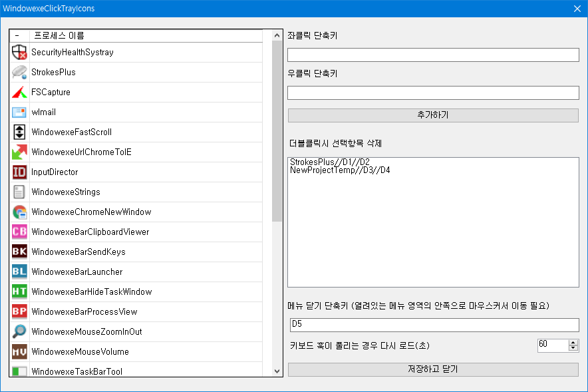This screenshot has height=392, width=588.
Task: Click the process list scrollbar thumb
Action: point(277,131)
